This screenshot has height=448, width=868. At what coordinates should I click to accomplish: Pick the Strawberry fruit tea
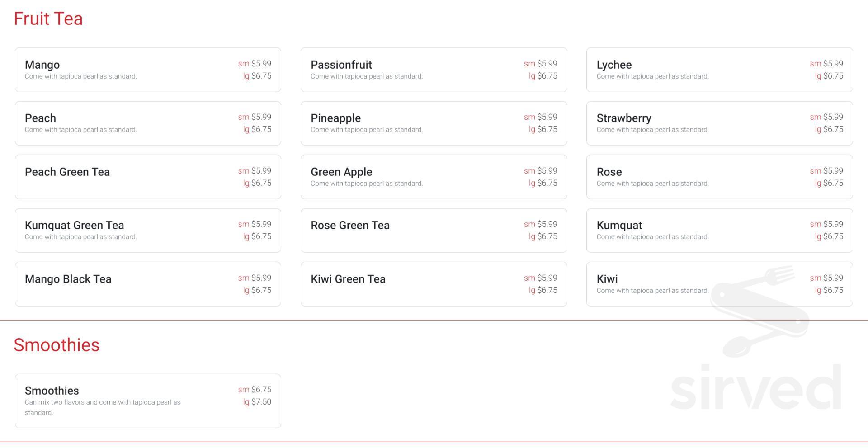(x=719, y=123)
